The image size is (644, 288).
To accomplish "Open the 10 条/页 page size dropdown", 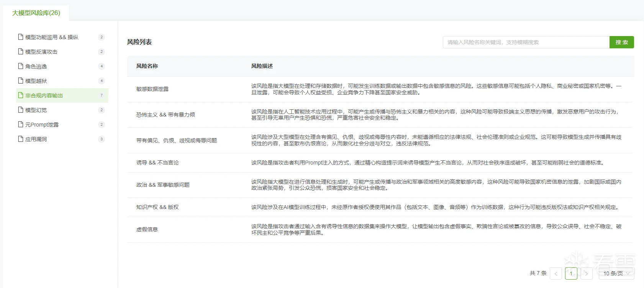I will 616,273.
